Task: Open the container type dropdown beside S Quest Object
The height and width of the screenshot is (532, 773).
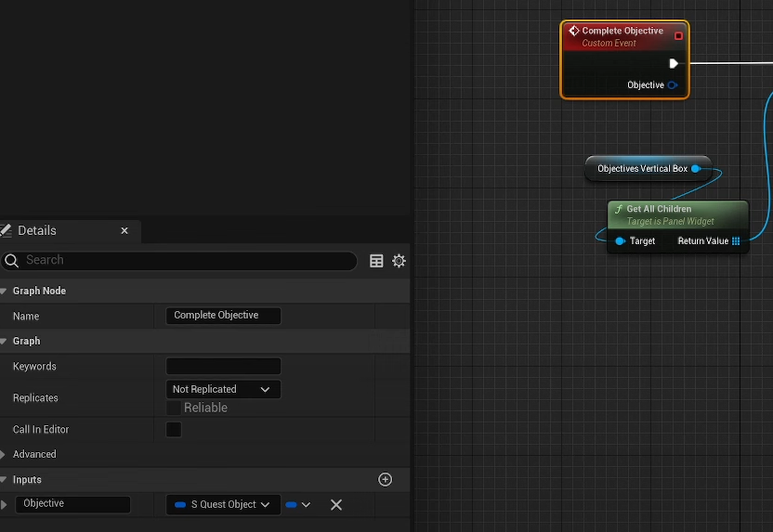Action: tap(297, 505)
